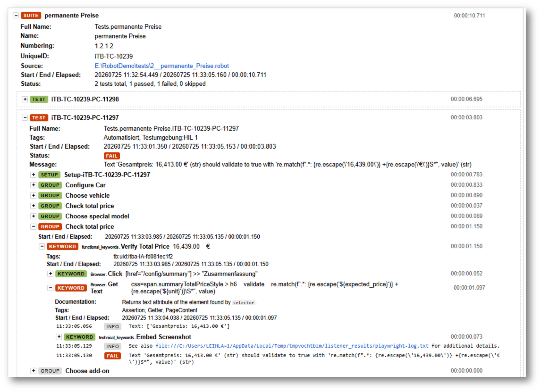Click elapsed time 00:00:03.803 of PC-11297
The width and height of the screenshot is (541, 392).
466,117
